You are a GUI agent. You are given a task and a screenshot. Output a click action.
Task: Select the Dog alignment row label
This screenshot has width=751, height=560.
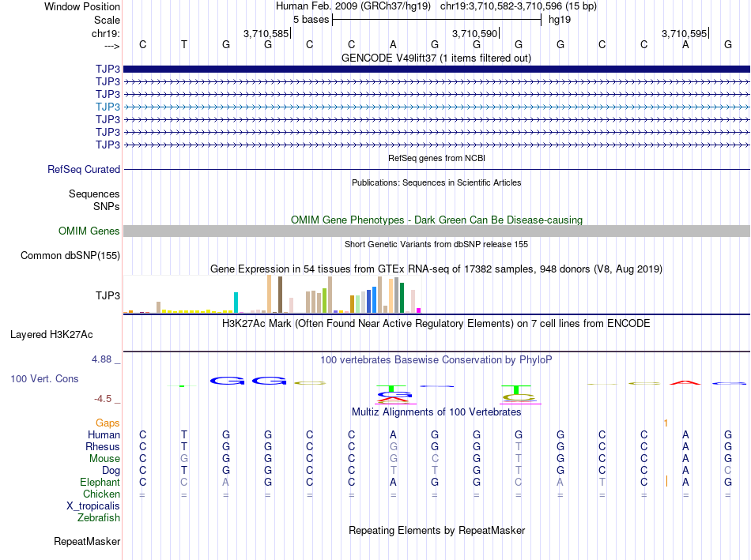[111, 471]
